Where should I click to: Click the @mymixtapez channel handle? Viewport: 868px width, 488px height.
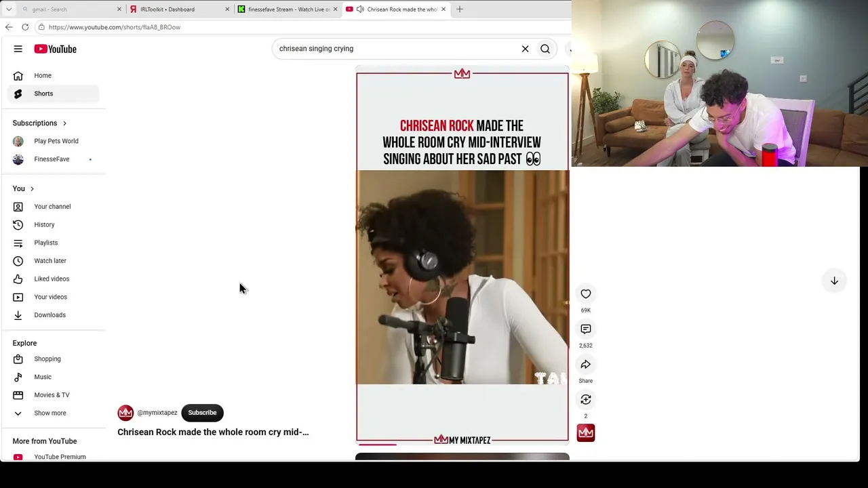coord(157,413)
